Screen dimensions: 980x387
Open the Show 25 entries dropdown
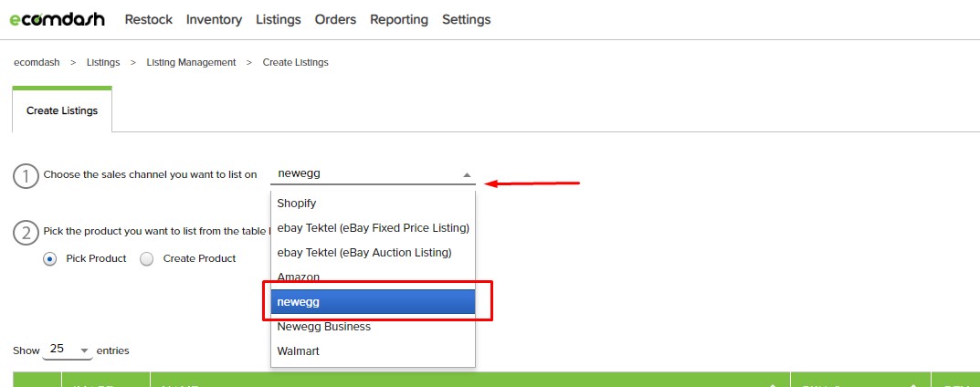pyautogui.click(x=69, y=350)
